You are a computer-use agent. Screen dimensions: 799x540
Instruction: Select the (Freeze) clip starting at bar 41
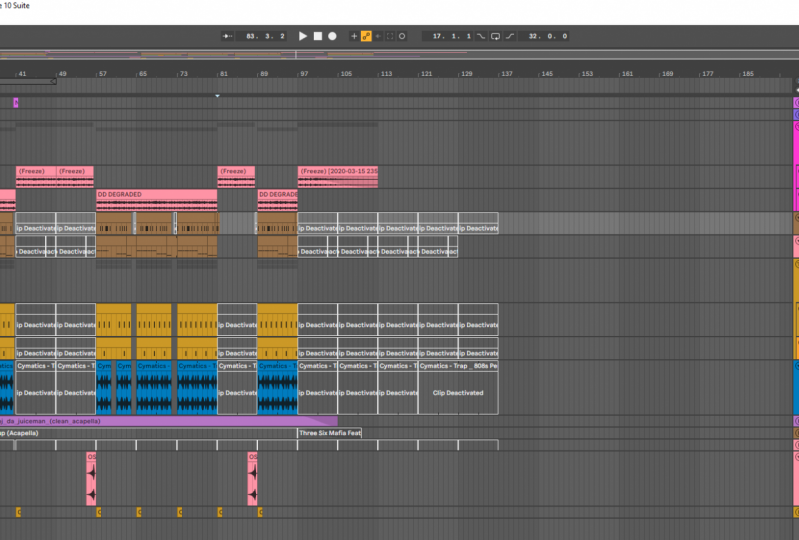coord(36,177)
